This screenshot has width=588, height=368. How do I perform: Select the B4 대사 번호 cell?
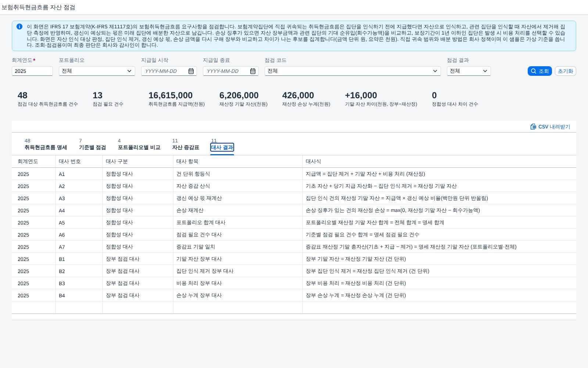point(79,296)
